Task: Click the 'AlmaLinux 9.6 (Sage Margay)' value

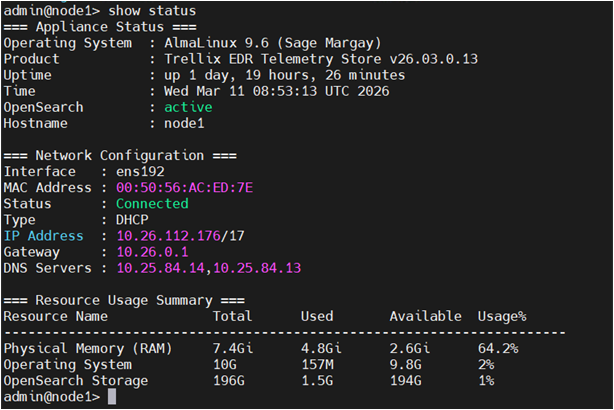Action: (273, 43)
